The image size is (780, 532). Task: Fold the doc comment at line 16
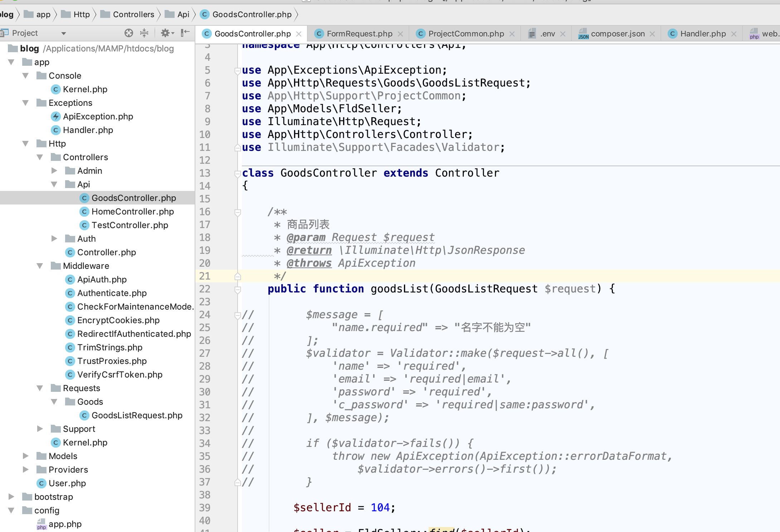(x=237, y=212)
